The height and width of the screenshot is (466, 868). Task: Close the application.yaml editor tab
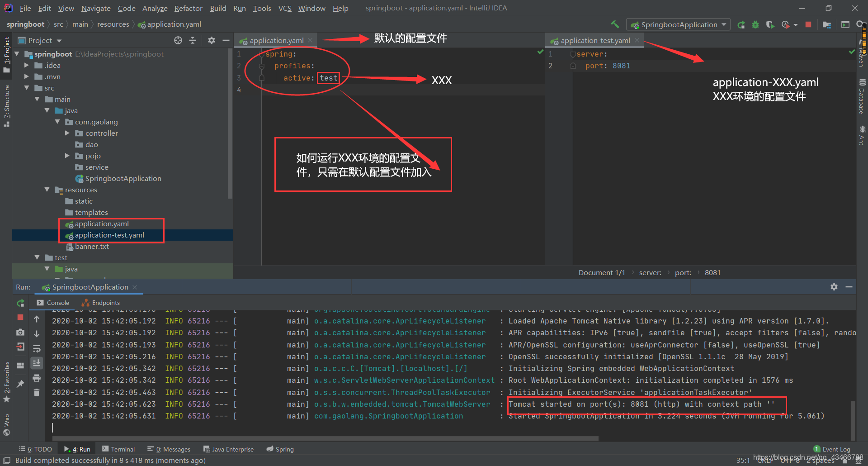tap(310, 40)
